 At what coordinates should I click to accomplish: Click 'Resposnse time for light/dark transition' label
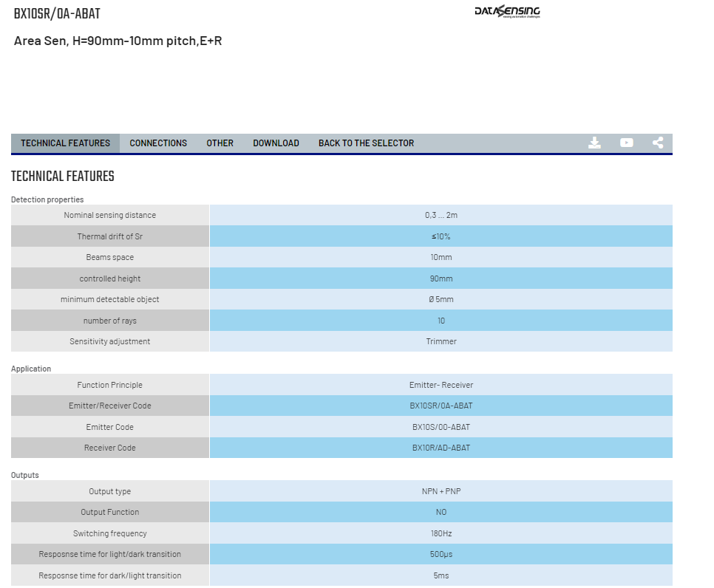click(109, 555)
